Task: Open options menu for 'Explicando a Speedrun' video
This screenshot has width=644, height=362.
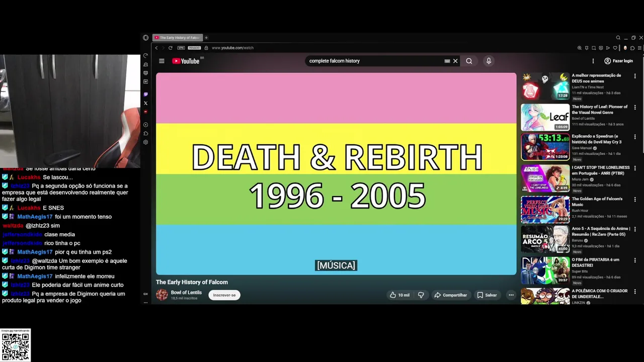Action: (635, 137)
